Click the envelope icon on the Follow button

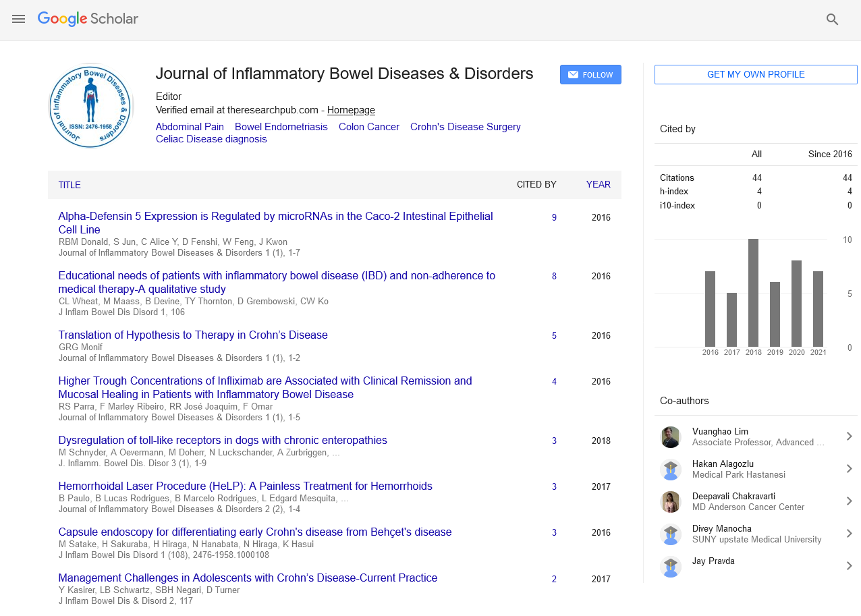click(573, 74)
